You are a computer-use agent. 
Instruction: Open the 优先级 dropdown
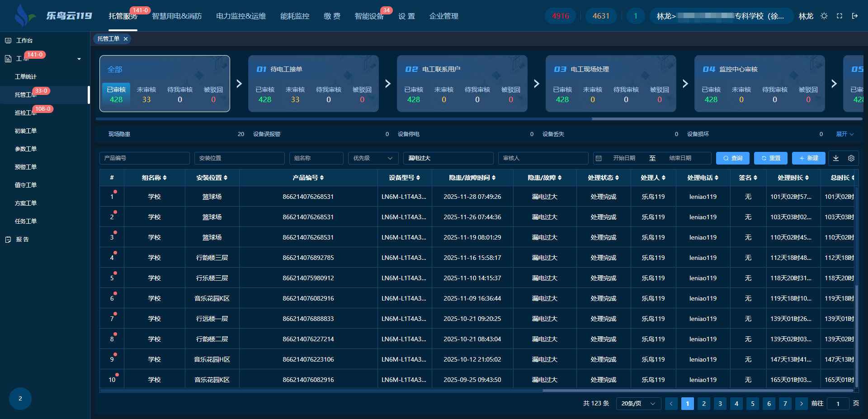373,158
